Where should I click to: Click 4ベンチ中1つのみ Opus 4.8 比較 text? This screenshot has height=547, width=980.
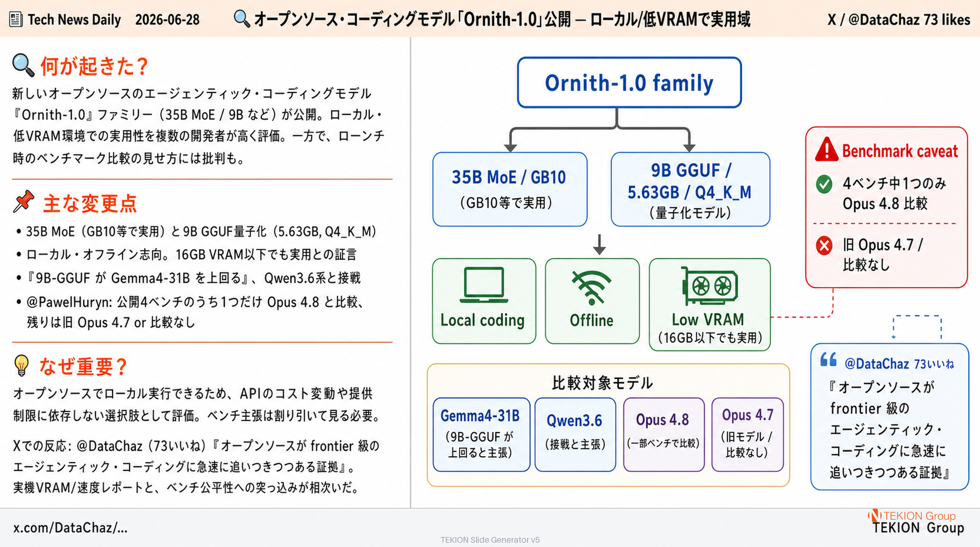(x=894, y=193)
